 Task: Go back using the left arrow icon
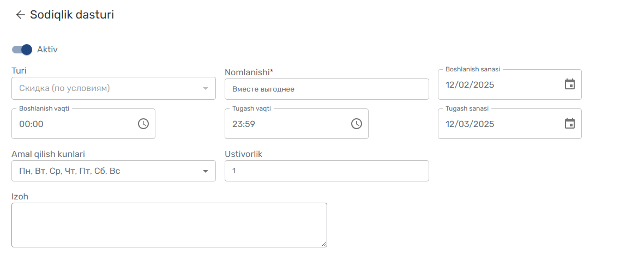[x=20, y=15]
